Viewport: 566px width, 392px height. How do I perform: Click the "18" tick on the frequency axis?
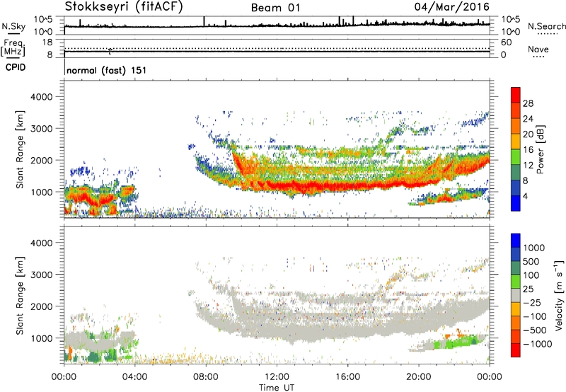(x=47, y=42)
